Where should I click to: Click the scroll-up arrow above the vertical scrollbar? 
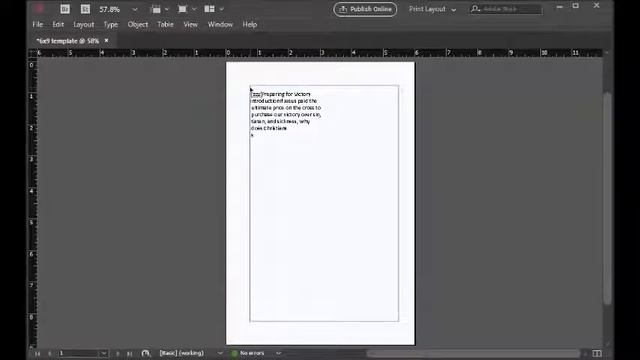(607, 53)
